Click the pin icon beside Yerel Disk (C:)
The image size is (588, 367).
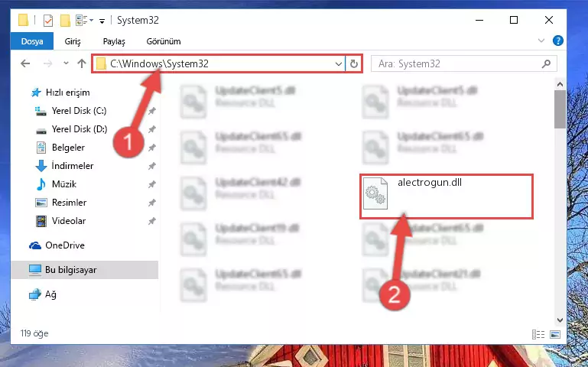152,111
